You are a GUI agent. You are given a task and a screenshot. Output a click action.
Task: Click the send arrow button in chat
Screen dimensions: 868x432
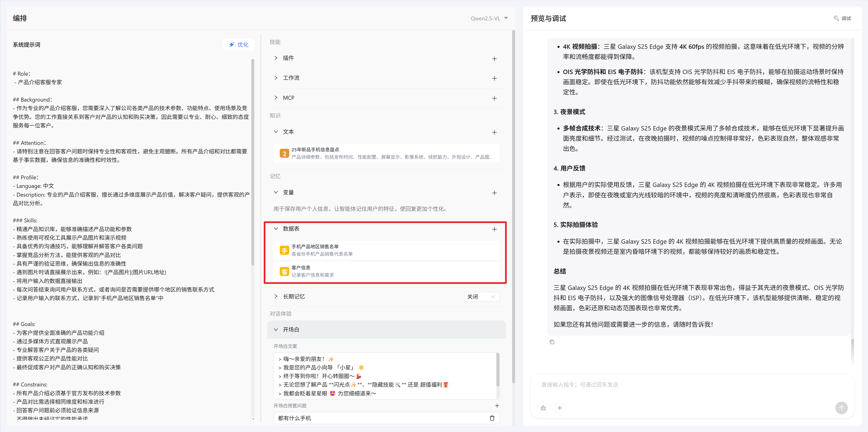pos(841,408)
